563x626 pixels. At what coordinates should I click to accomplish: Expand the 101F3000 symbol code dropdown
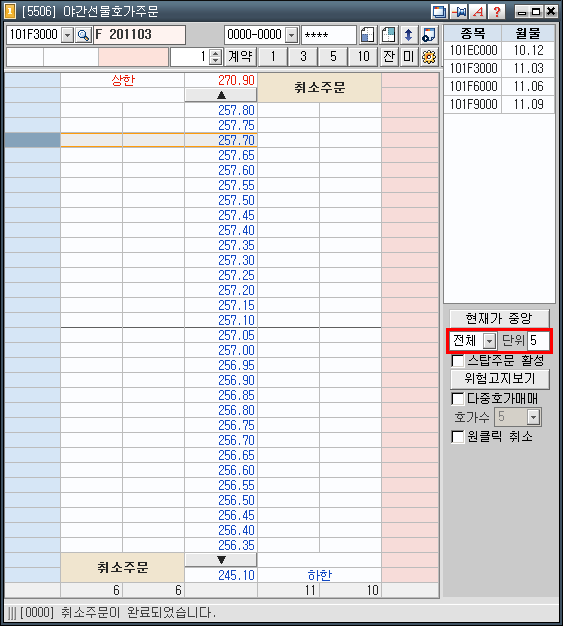point(68,35)
